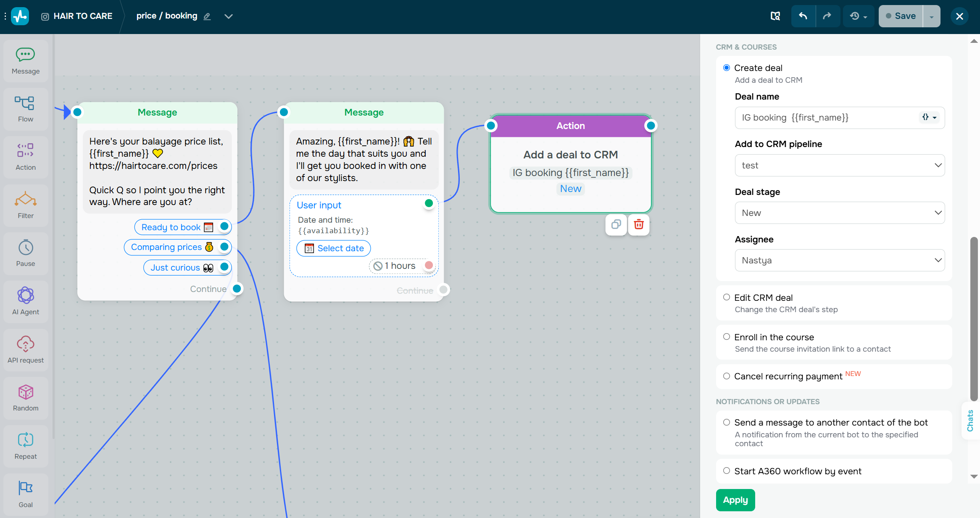Viewport: 980px width, 518px height.
Task: Click the calendar icon in Select date
Action: click(x=309, y=248)
